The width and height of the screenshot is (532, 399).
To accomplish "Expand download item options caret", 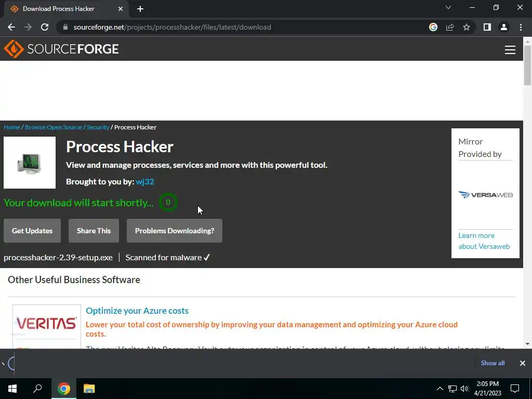I will [3, 363].
